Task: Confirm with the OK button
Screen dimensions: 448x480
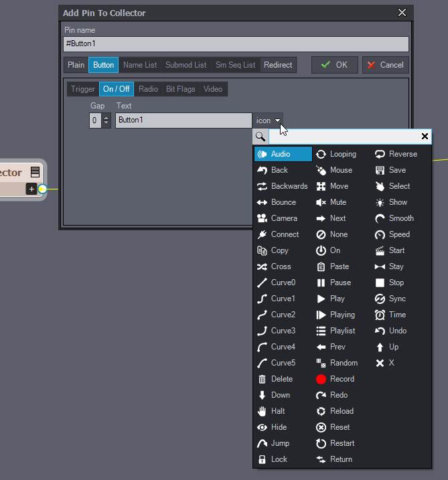Action: (x=334, y=65)
